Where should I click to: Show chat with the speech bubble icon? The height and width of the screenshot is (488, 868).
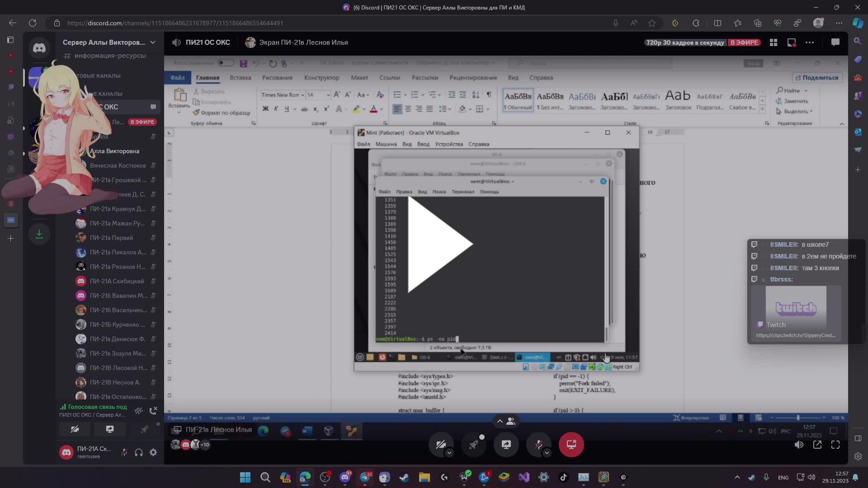(x=835, y=42)
